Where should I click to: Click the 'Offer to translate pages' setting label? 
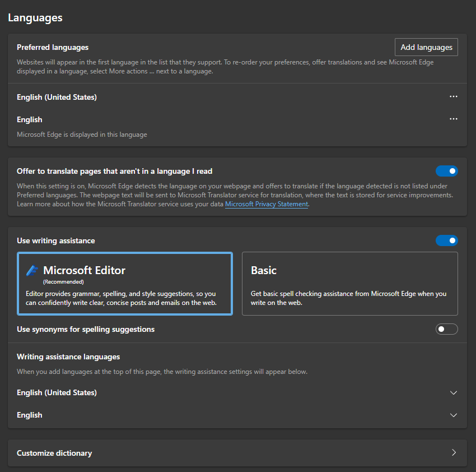(114, 172)
